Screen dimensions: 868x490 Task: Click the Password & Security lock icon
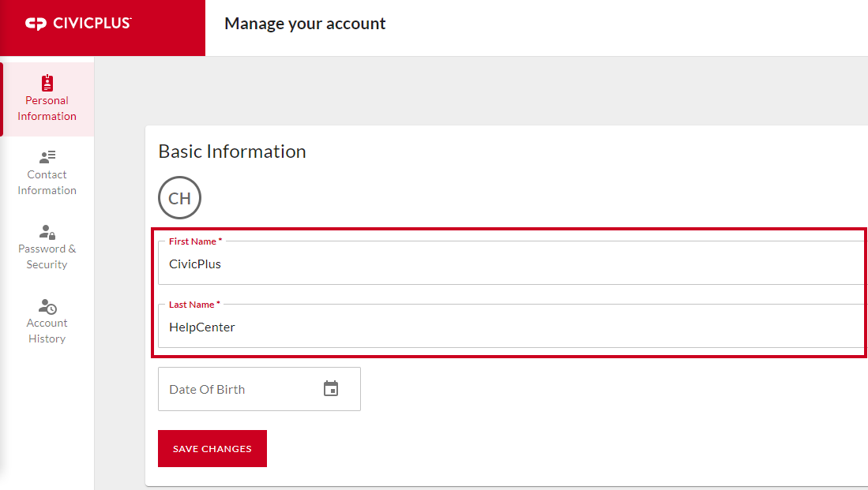pos(47,231)
